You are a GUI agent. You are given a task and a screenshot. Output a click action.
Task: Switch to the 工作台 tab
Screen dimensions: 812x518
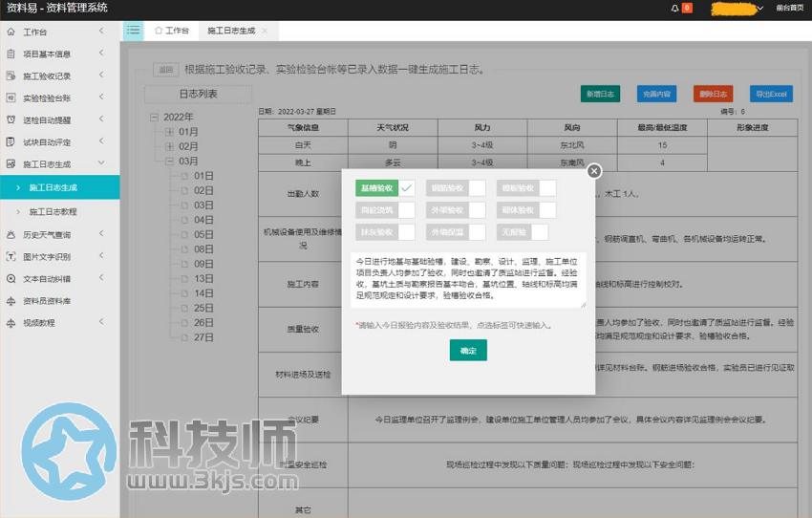(172, 31)
